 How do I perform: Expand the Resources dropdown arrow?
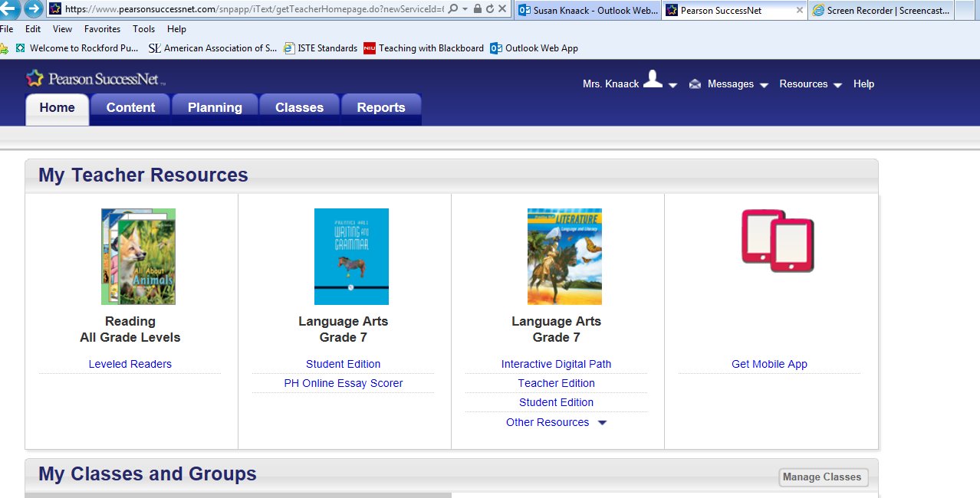pyautogui.click(x=837, y=85)
